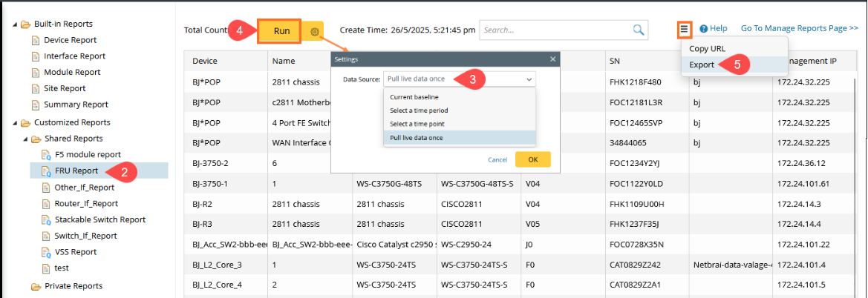Select Current baseline option

[x=414, y=97]
